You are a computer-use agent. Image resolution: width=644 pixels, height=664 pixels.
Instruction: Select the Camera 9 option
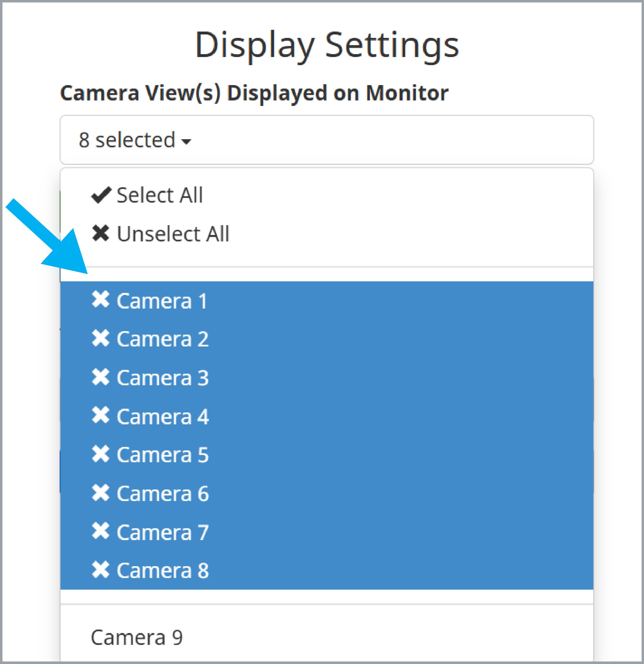point(326,637)
